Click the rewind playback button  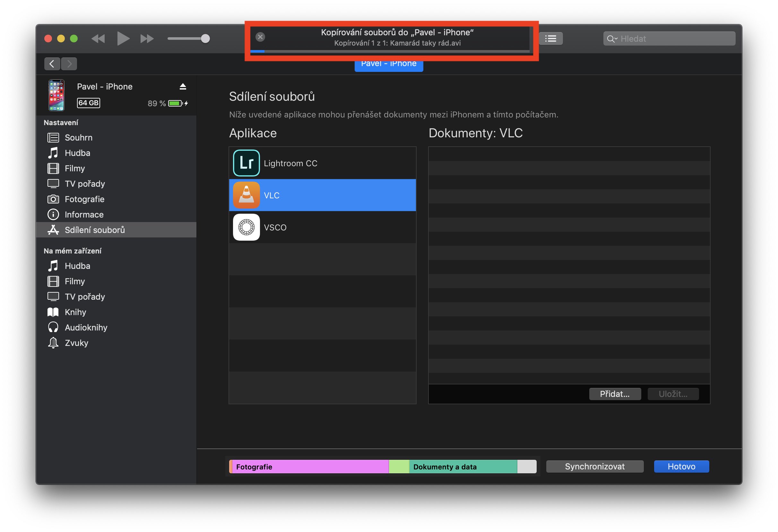point(98,39)
